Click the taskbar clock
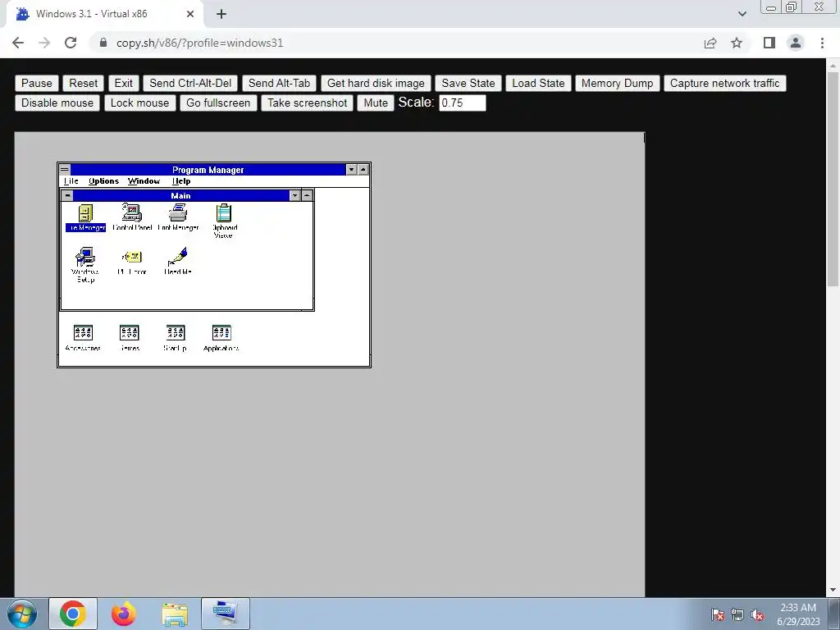Viewport: 840px width, 630px height. coord(798,614)
